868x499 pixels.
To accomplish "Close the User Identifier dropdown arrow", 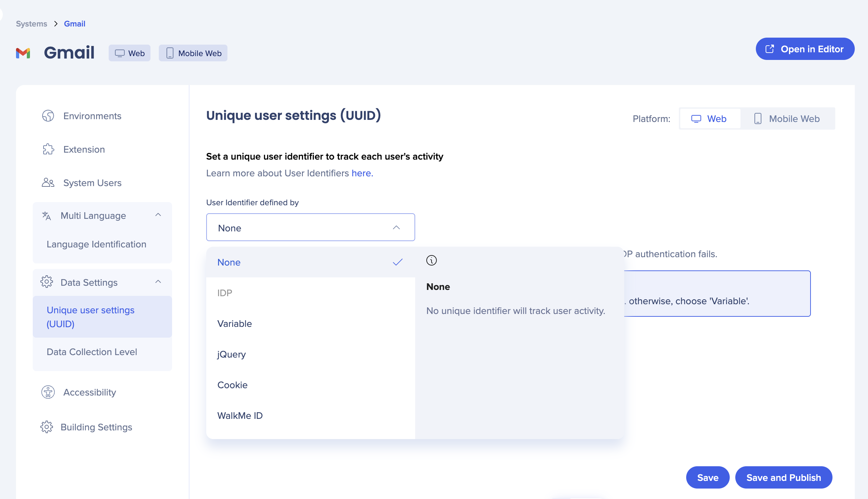I will [x=396, y=228].
